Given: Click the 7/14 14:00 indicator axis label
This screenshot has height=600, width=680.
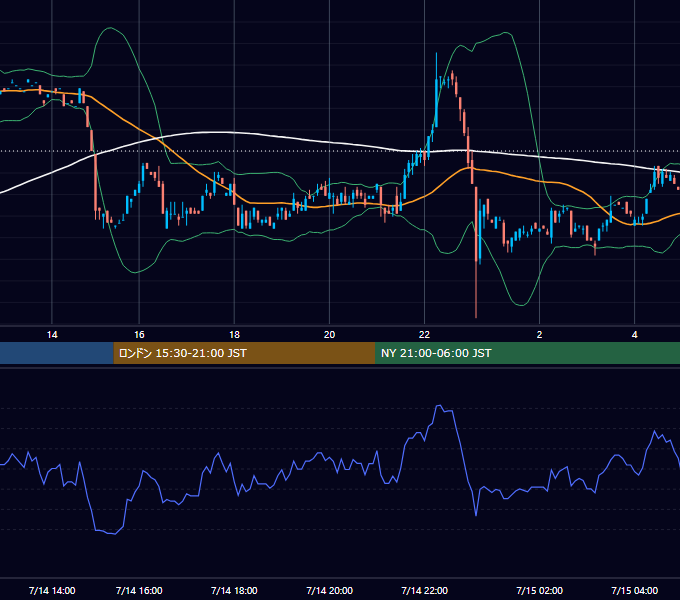Looking at the screenshot, I should coord(52,590).
